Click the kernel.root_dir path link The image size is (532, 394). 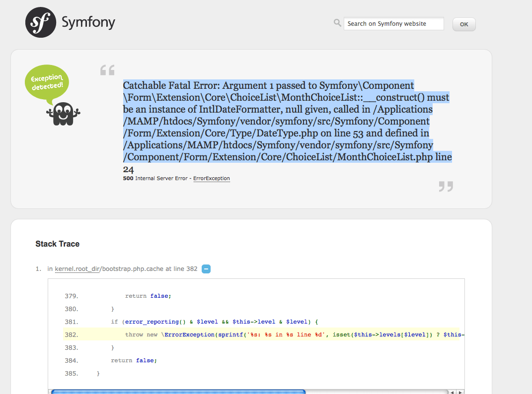point(77,269)
